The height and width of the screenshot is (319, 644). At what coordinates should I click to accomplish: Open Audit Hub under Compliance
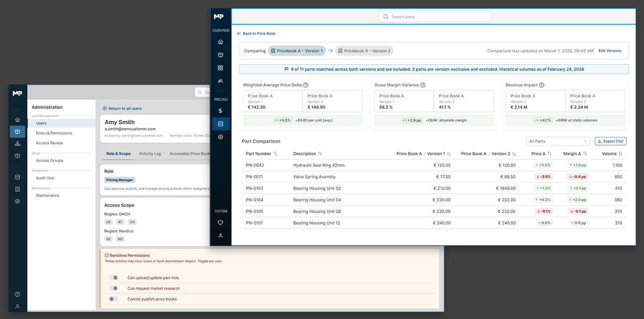click(45, 178)
